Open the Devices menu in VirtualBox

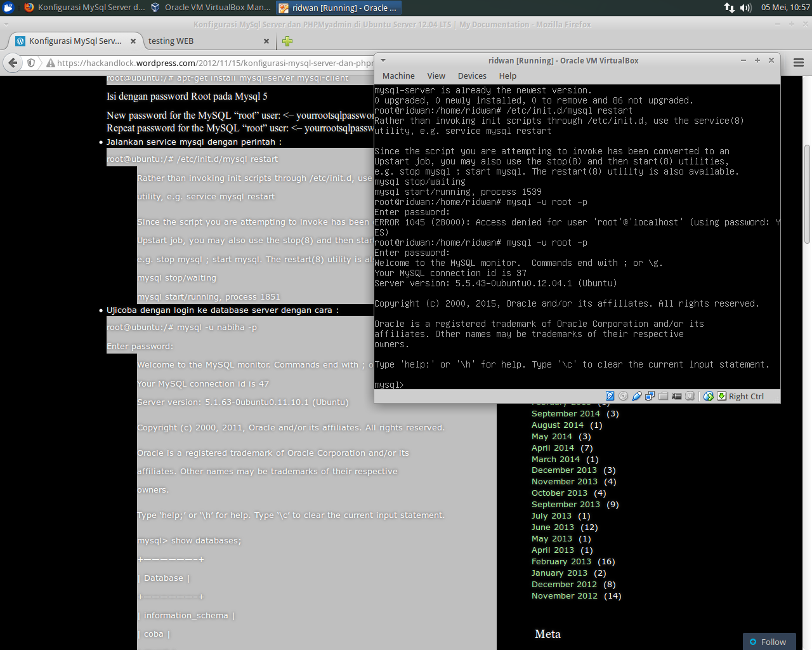tap(472, 76)
